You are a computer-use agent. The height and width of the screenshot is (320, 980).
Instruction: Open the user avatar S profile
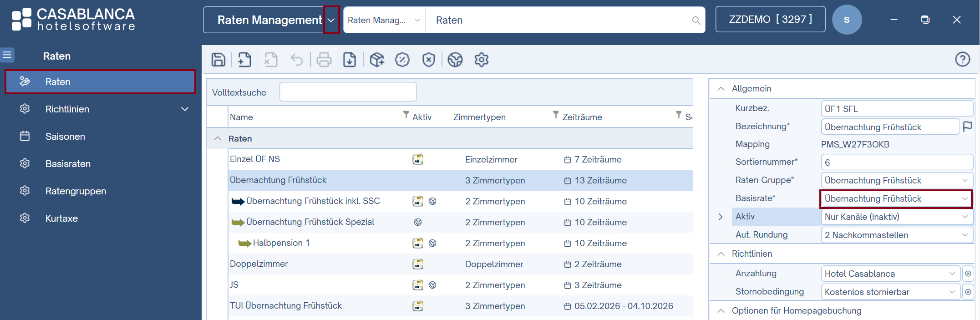[x=847, y=20]
